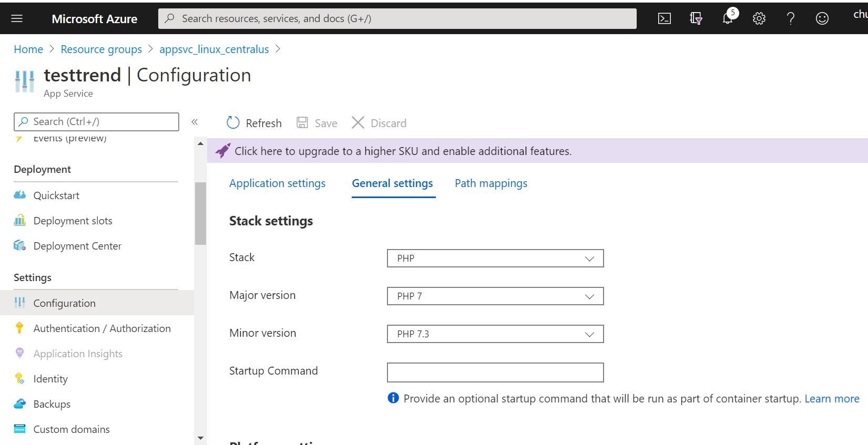This screenshot has width=868, height=445.
Task: Open the hamburger portal menu
Action: click(17, 18)
